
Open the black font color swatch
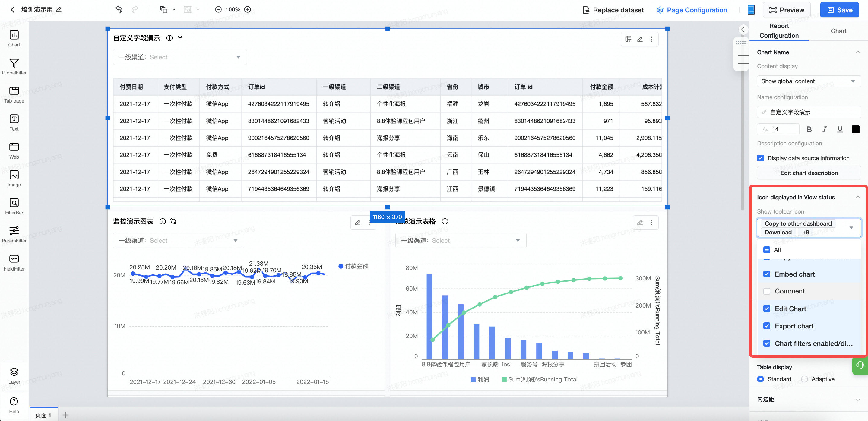pyautogui.click(x=855, y=129)
